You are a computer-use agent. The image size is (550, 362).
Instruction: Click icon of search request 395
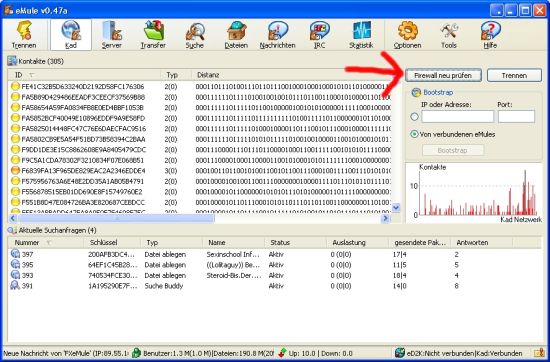pyautogui.click(x=15, y=264)
